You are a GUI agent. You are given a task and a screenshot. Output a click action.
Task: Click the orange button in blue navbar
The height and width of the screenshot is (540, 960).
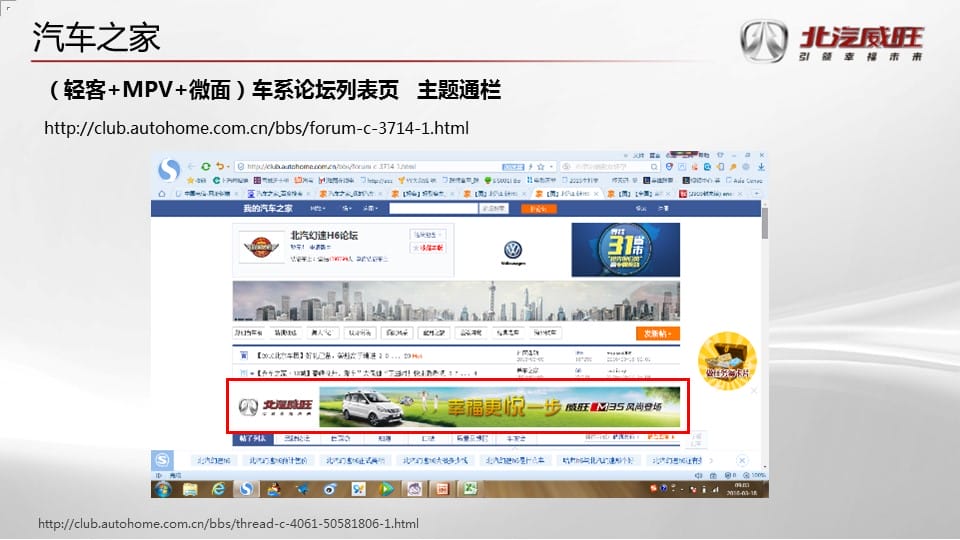pos(538,209)
